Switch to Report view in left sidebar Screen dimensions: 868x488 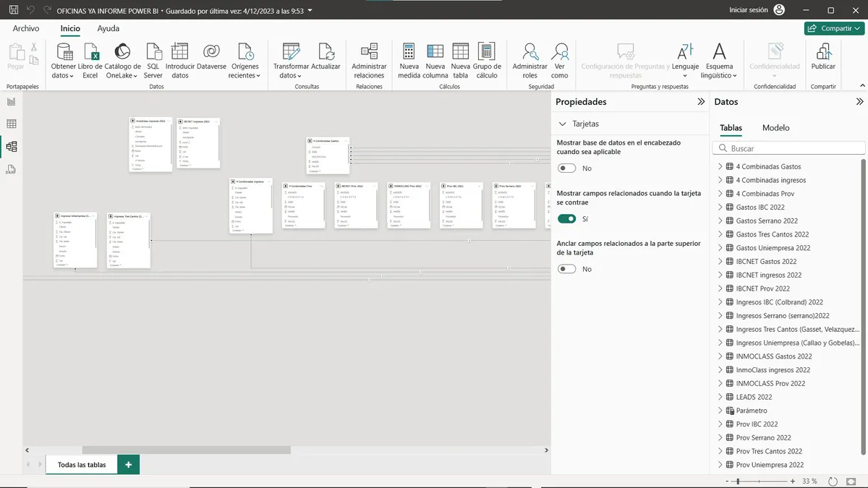(11, 101)
